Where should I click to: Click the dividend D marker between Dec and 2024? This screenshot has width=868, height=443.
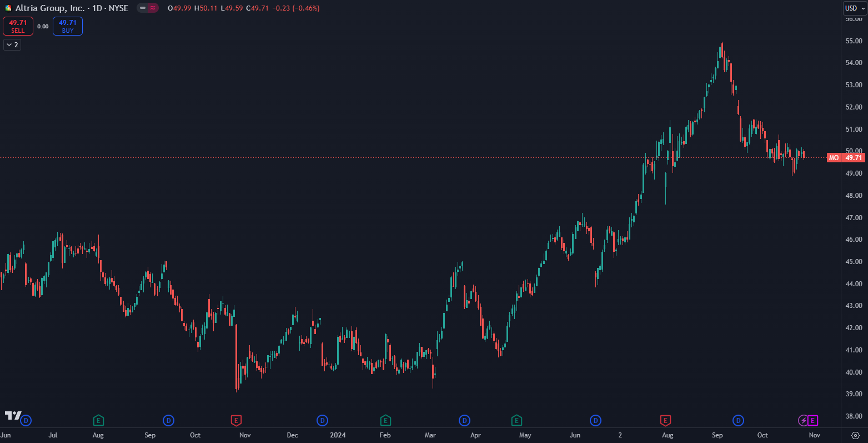322,420
